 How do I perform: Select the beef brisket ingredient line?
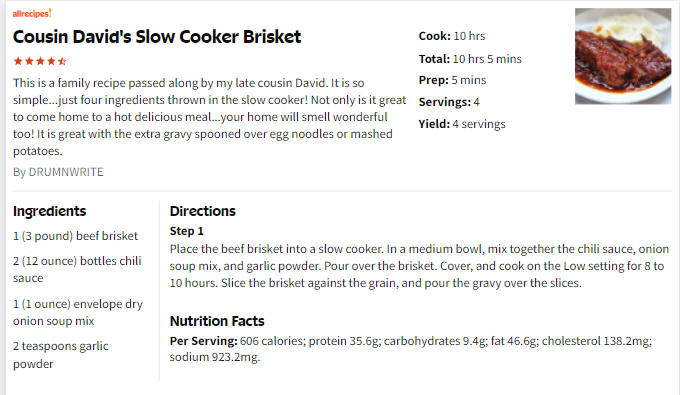75,236
